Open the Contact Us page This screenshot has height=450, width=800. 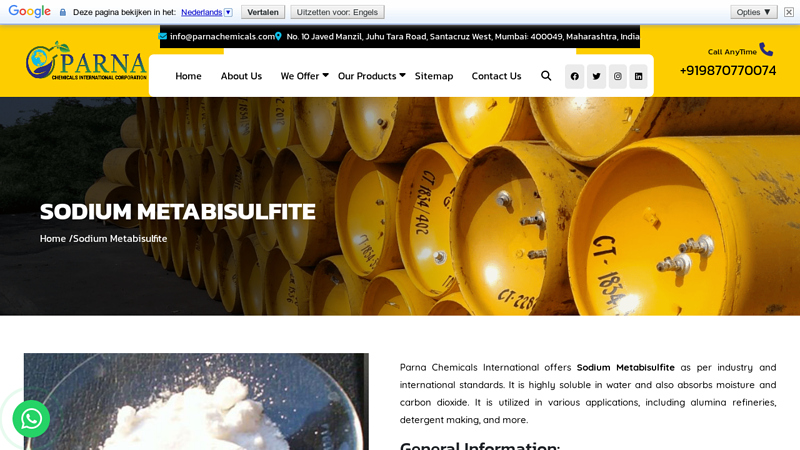click(496, 76)
